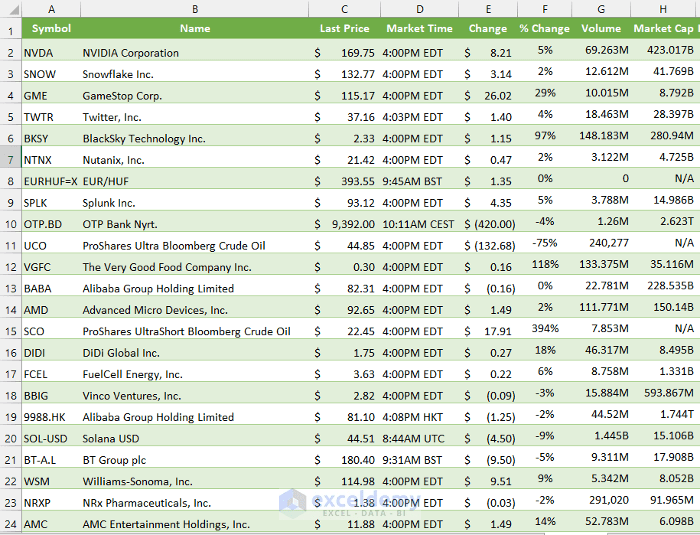Click the 118% change cell
Image resolution: width=700 pixels, height=535 pixels.
545,264
